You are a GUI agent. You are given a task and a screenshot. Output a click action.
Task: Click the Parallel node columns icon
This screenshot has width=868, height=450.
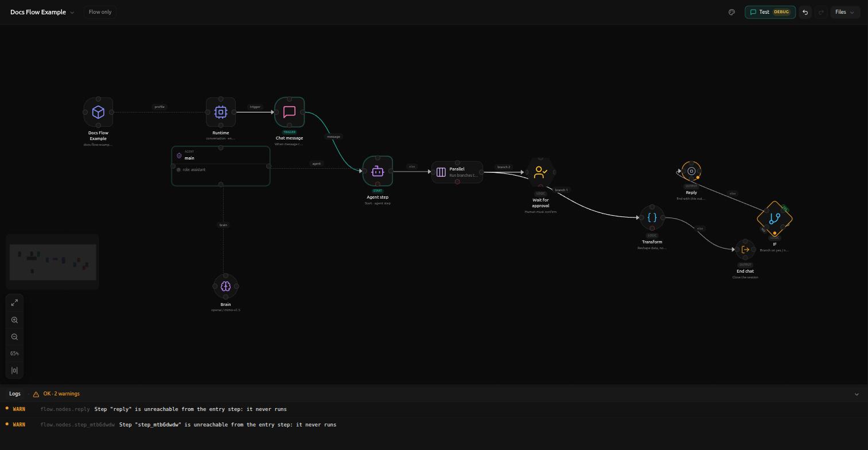441,172
